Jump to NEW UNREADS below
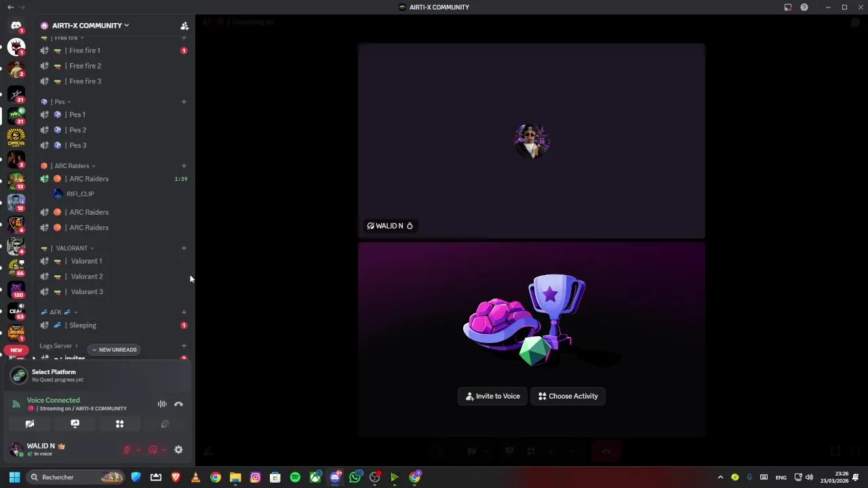The image size is (868, 488). tap(114, 350)
